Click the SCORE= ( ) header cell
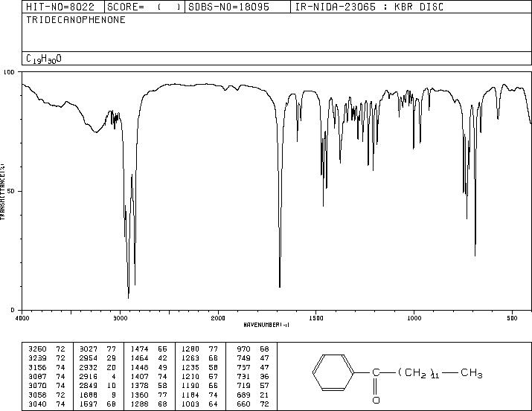This screenshot has width=532, height=411. point(144,7)
